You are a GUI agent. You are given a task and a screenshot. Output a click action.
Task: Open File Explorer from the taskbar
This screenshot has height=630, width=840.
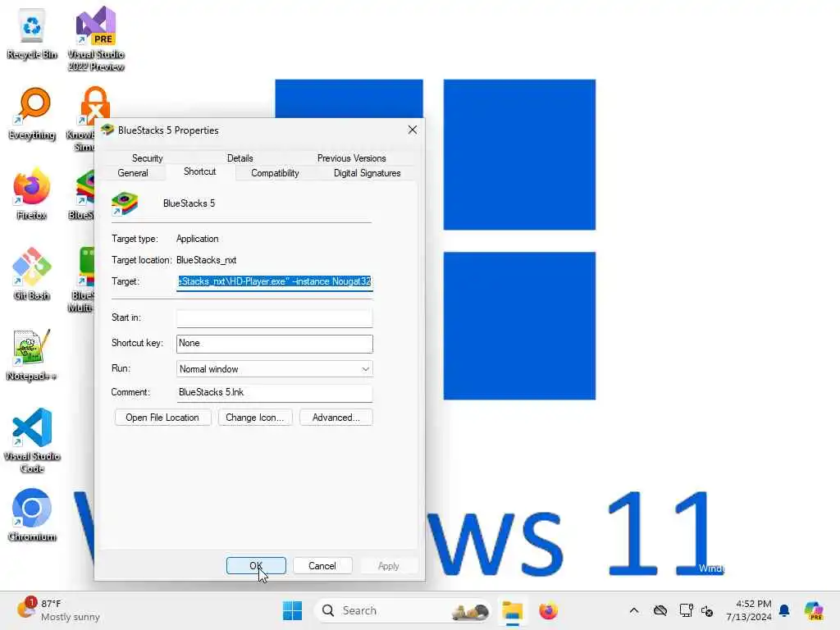point(512,610)
